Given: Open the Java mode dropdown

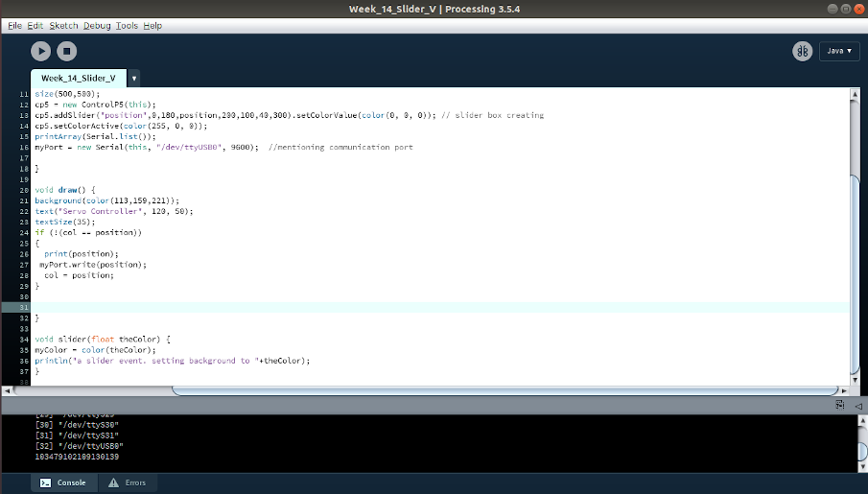Looking at the screenshot, I should [x=839, y=51].
